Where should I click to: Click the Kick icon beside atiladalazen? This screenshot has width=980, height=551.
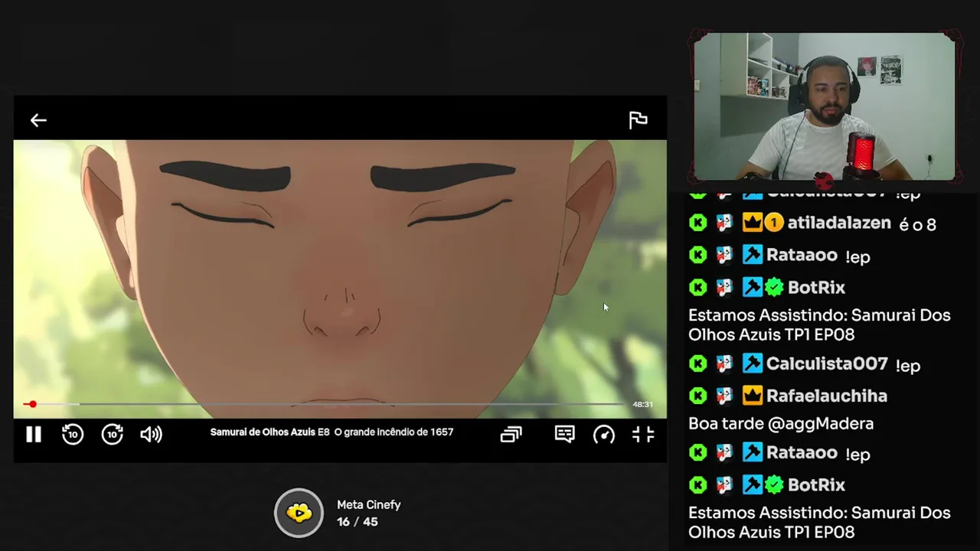pyautogui.click(x=697, y=223)
